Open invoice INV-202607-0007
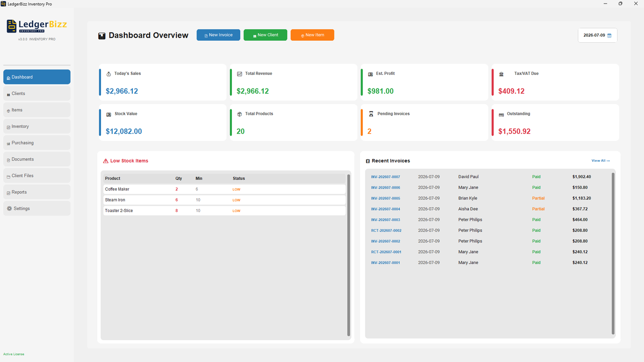Image resolution: width=644 pixels, height=362 pixels. tap(386, 177)
